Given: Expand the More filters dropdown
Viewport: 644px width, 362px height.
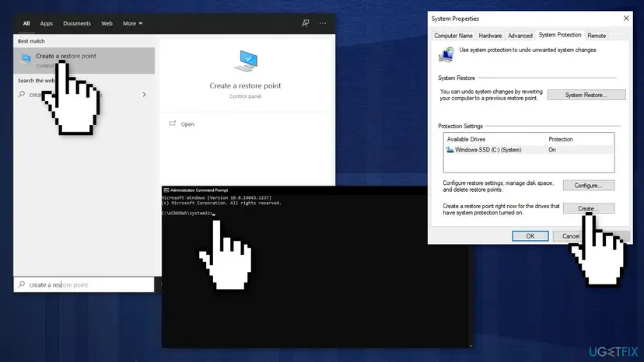Looking at the screenshot, I should (133, 23).
